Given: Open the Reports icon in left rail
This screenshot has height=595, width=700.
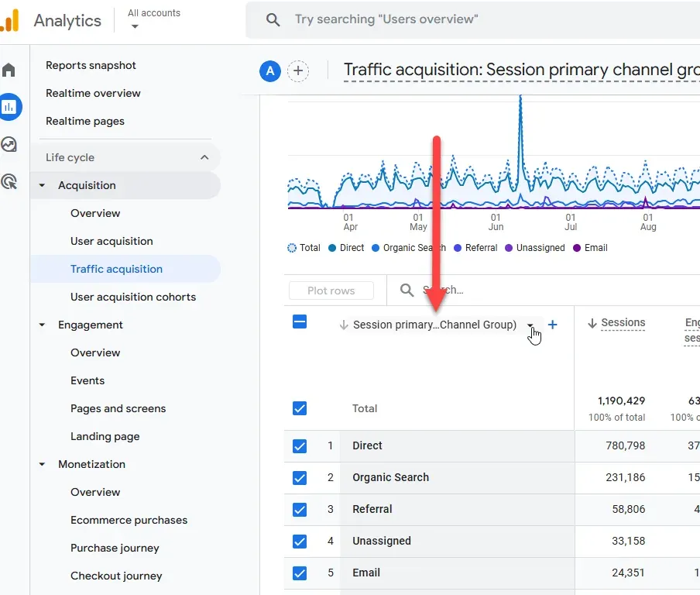Looking at the screenshot, I should [10, 107].
